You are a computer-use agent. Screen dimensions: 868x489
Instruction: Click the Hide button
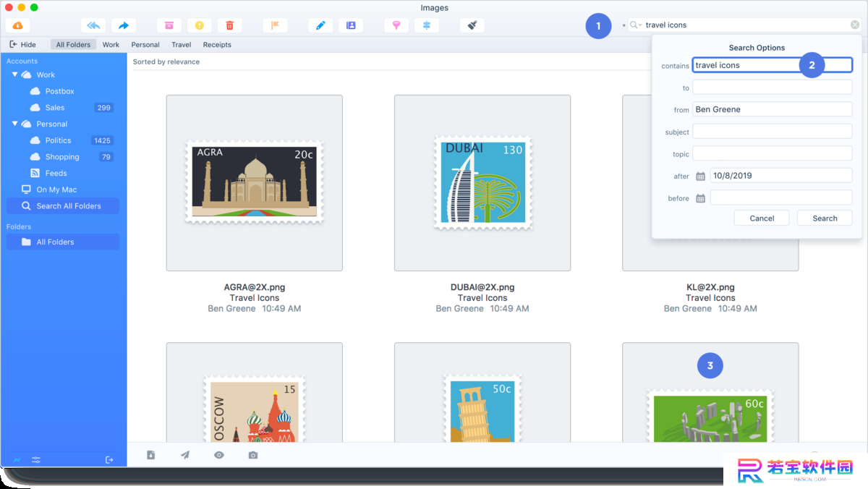[x=22, y=45]
